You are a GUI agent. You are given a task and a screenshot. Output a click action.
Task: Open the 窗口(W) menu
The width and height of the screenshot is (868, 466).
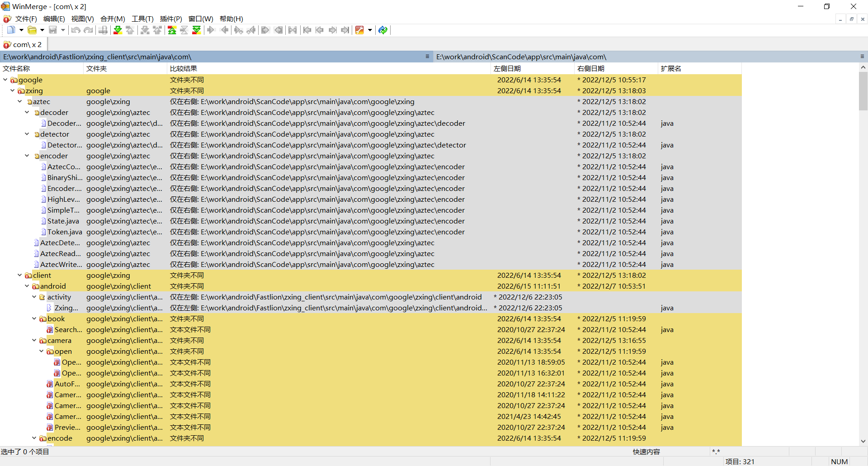201,19
